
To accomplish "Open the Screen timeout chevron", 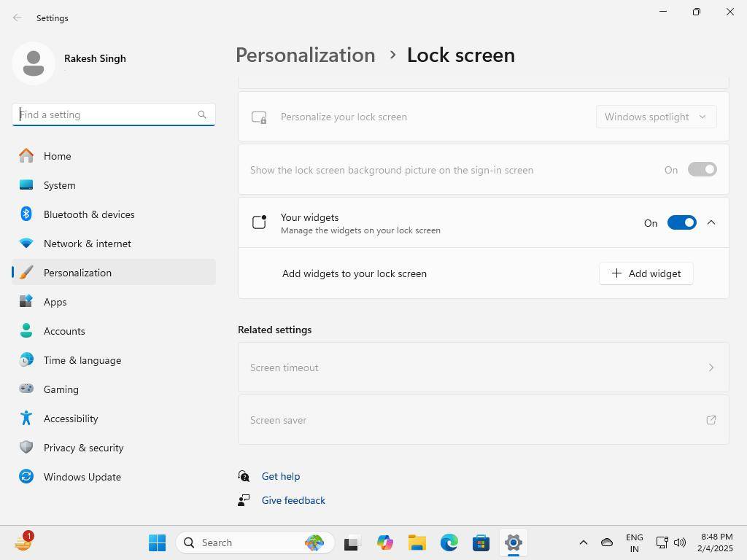I will pyautogui.click(x=711, y=367).
